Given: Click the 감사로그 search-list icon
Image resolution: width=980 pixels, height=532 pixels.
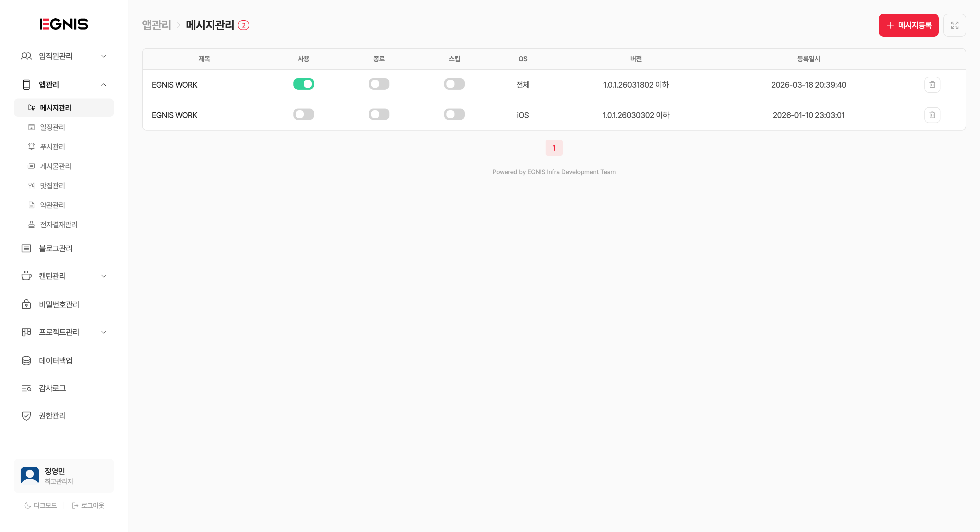Looking at the screenshot, I should 26,388.
